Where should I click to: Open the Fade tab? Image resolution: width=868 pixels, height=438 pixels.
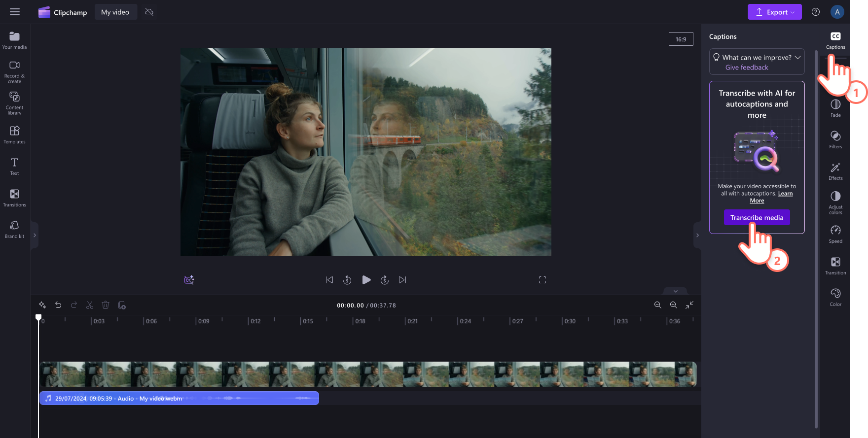pos(835,108)
